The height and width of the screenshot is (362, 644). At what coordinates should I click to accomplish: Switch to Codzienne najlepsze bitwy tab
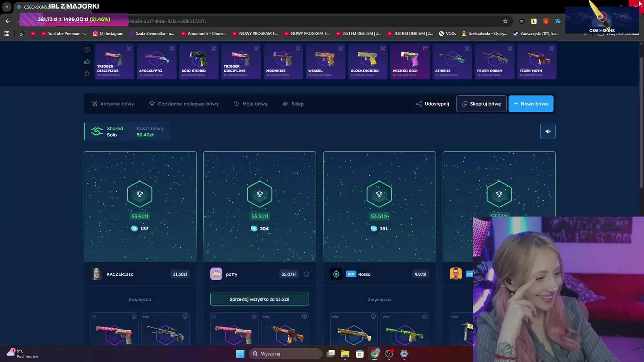coord(184,104)
